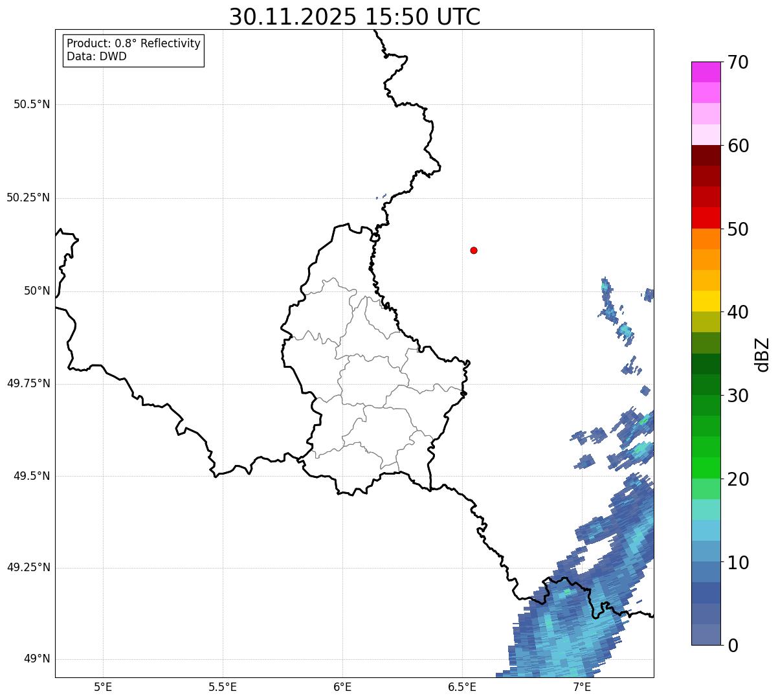
Task: Click the '50.25°N' latitude label
Action: tap(28, 198)
